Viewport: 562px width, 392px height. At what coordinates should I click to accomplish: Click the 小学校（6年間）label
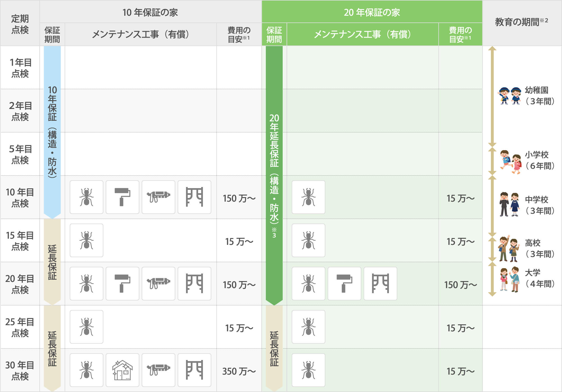[x=540, y=160]
